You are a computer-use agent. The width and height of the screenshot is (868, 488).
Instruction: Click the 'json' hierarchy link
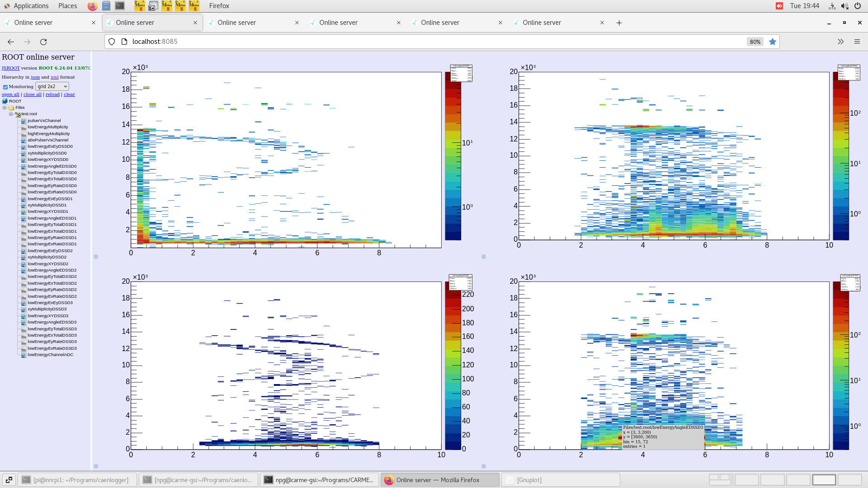coord(35,77)
